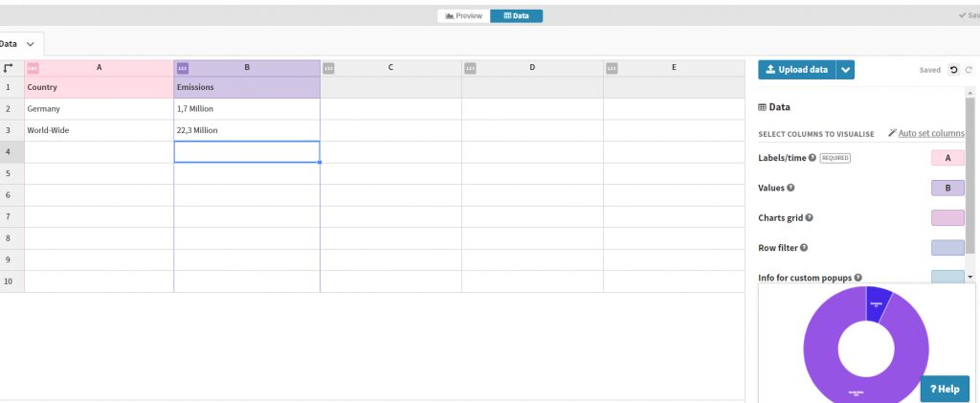Image resolution: width=980 pixels, height=403 pixels.
Task: Change column E data type icon
Action: (612, 67)
